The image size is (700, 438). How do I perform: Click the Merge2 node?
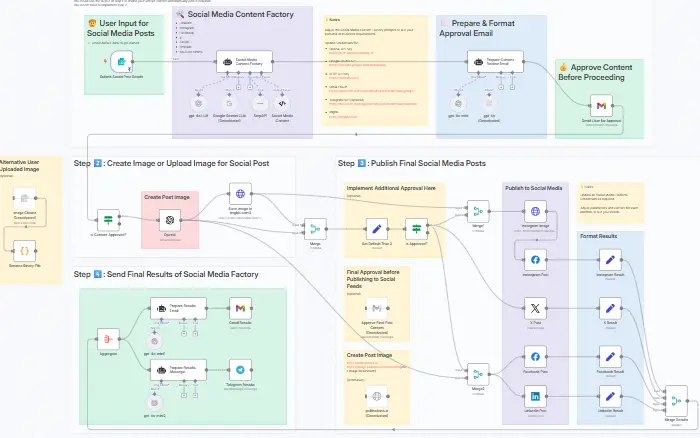coord(478,374)
